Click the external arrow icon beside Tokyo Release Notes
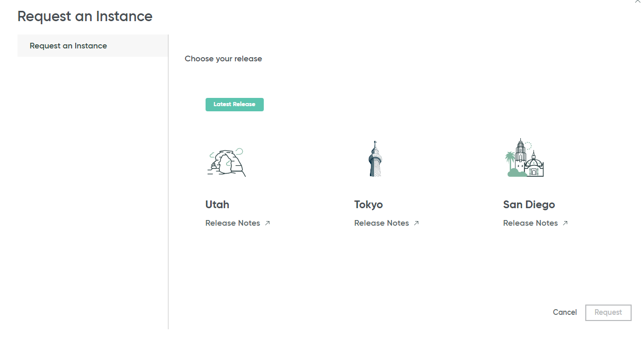 pyautogui.click(x=416, y=223)
